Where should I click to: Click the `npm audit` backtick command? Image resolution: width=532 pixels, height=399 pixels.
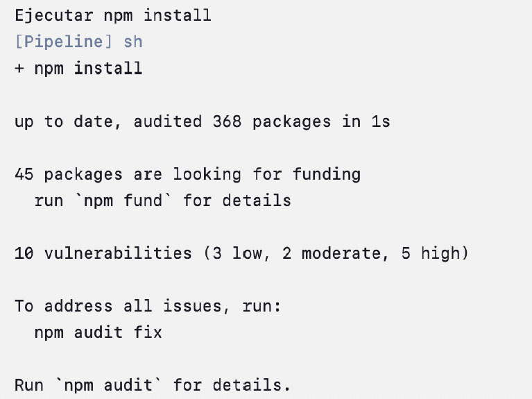click(x=108, y=385)
